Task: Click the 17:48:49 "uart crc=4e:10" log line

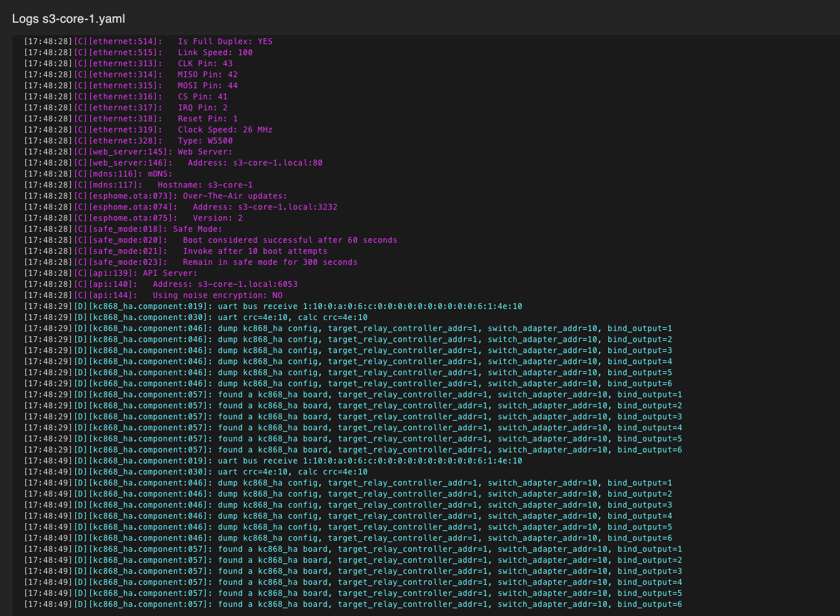Action: 292,472
